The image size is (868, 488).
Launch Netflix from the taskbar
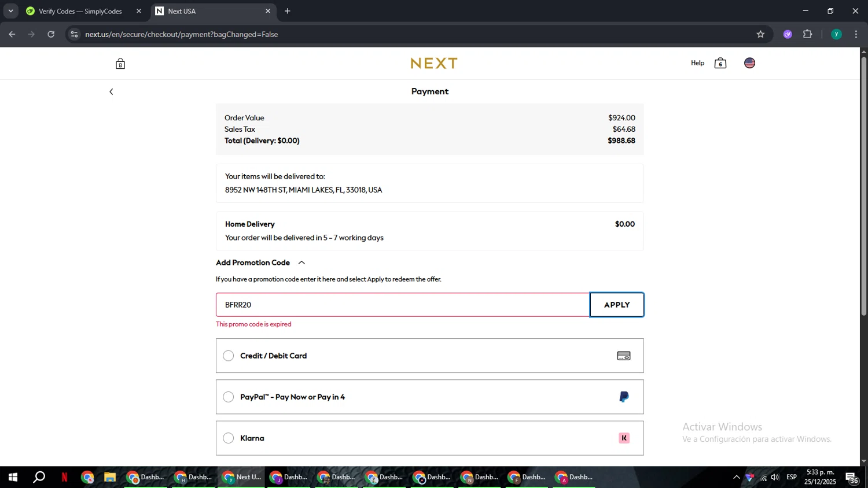coord(64,477)
